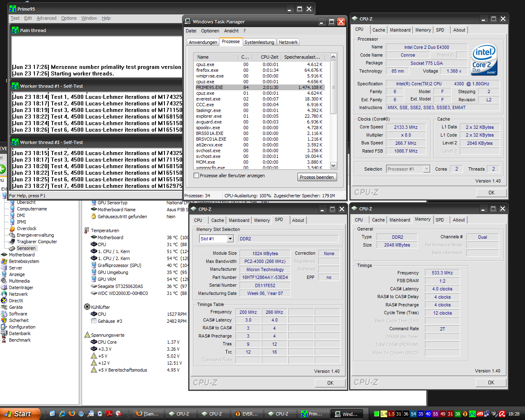Screen dimensions: 525x420
Task: Open the Datei menu in Task-Manager
Action: pyautogui.click(x=191, y=31)
